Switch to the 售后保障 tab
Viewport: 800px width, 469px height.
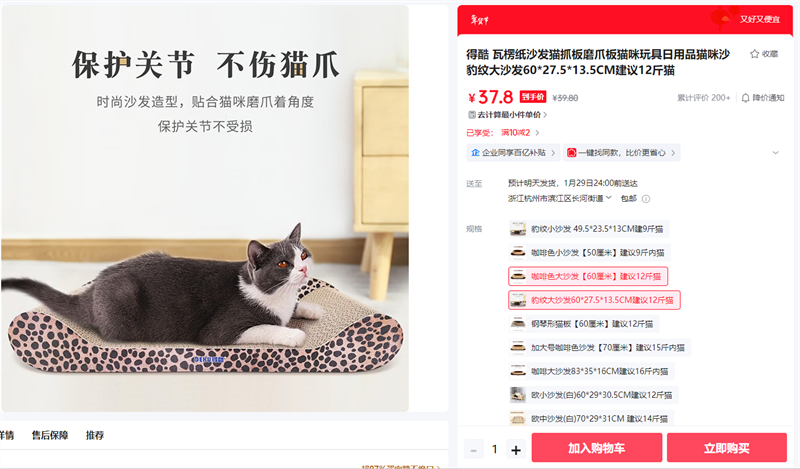[50, 435]
